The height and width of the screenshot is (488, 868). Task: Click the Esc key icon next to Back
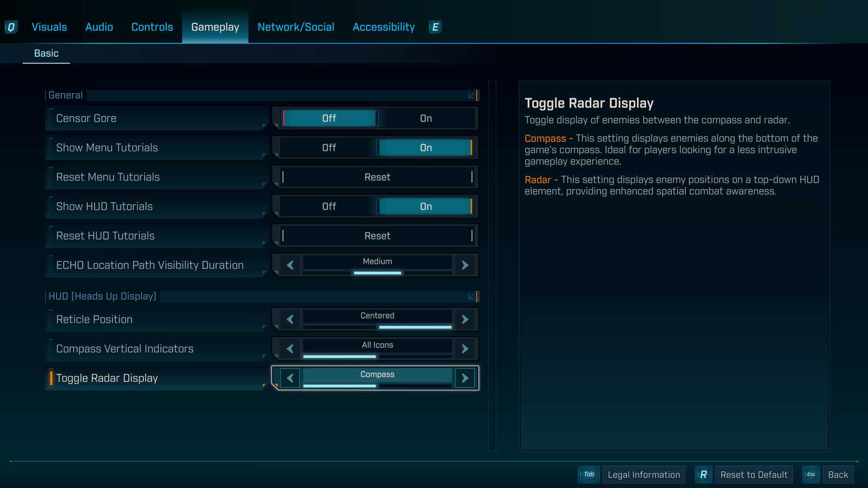pos(811,474)
